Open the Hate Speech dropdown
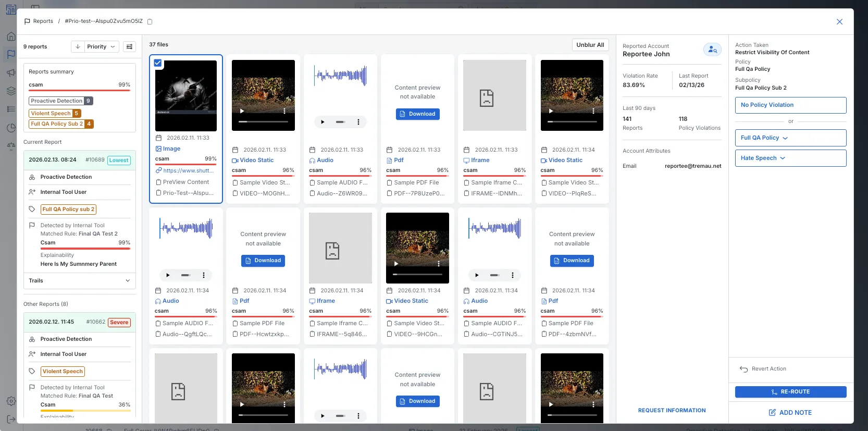This screenshot has width=868, height=431. click(790, 158)
